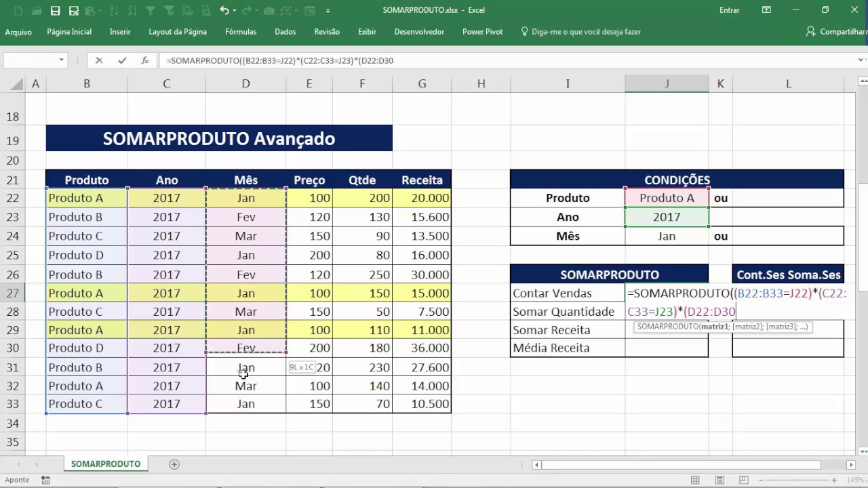Open the Ribbon Display Options icon
The height and width of the screenshot is (488, 868).
pos(766,10)
